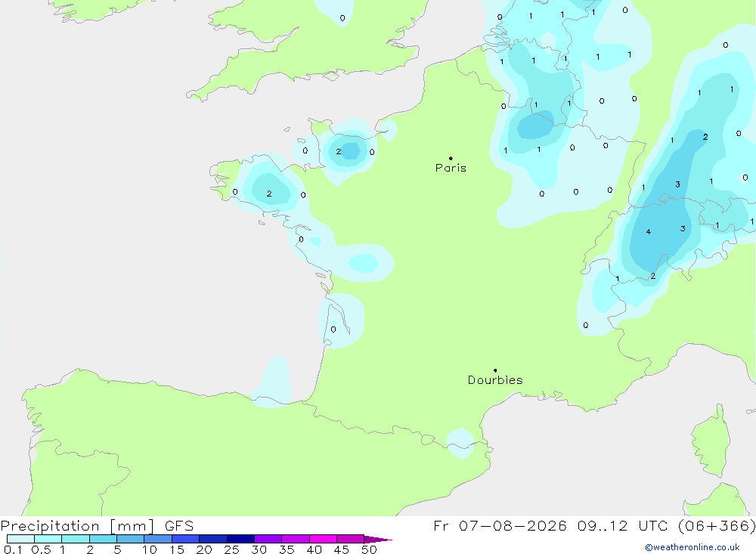Viewport: 756px width, 554px height.
Task: Click the Paris location dot marker
Action: 451,158
